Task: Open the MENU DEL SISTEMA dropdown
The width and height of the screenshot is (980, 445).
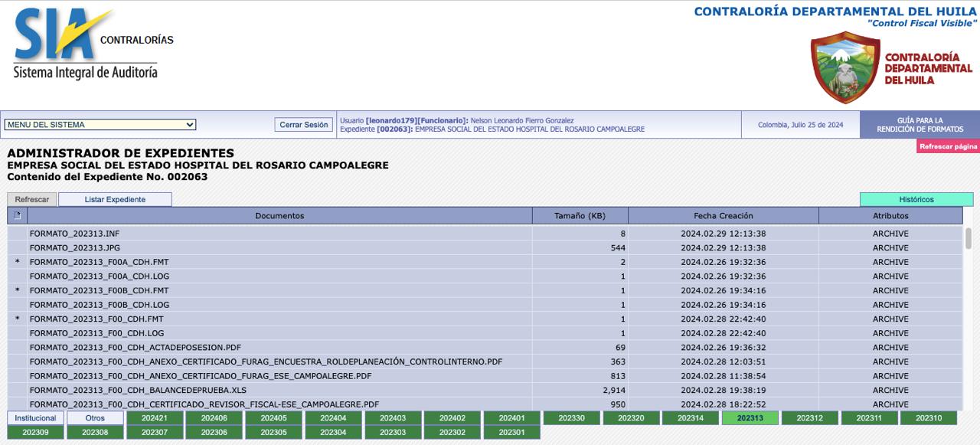Action: click(100, 125)
